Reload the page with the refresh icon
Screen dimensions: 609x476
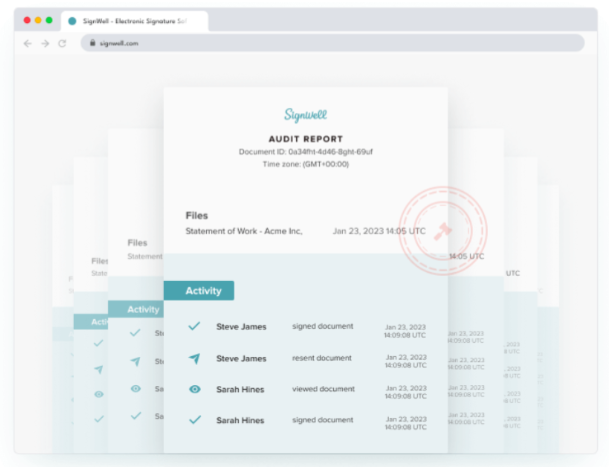(x=61, y=43)
